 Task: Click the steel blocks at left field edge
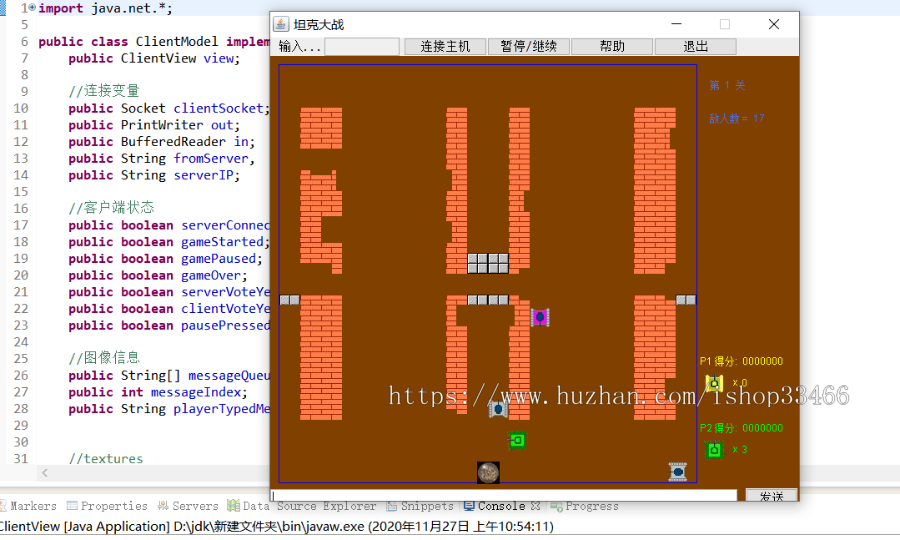[289, 300]
